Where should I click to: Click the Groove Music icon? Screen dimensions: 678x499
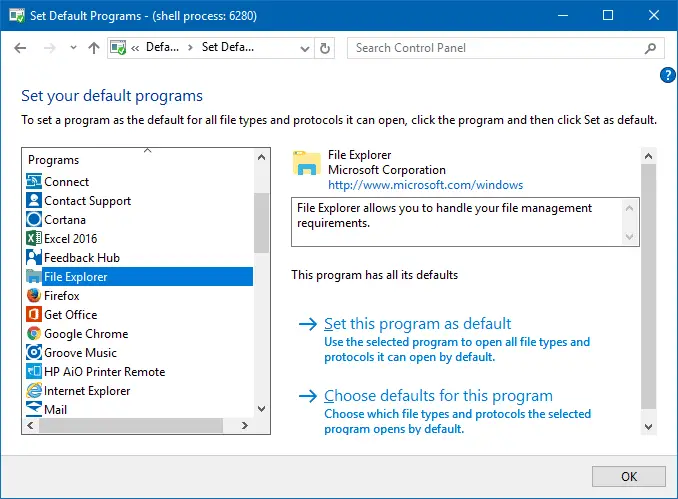pos(34,353)
